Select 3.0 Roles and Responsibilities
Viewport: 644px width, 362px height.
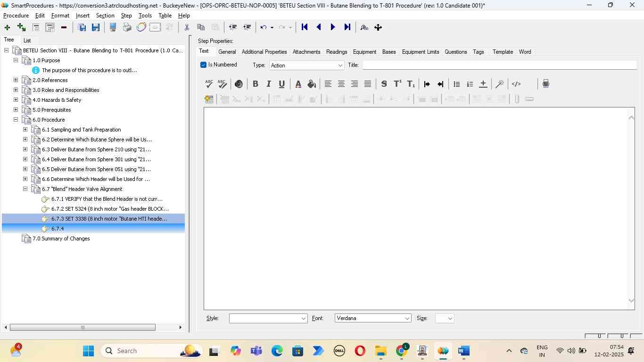[x=66, y=90]
